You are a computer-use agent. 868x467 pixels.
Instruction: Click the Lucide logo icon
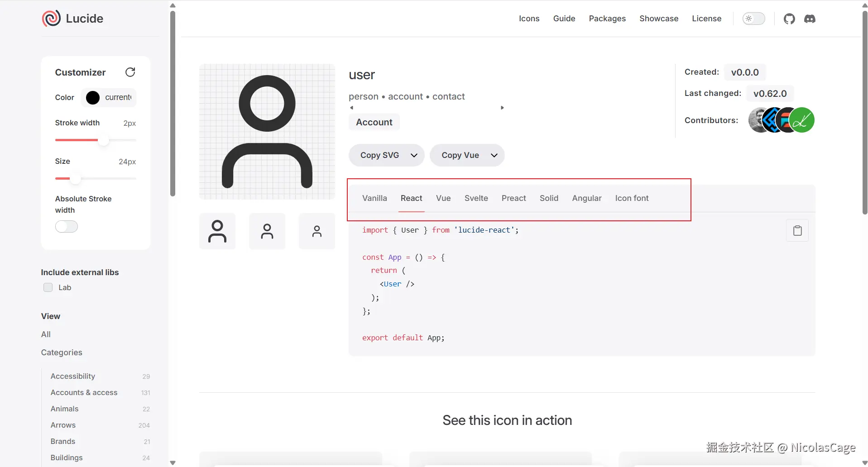(x=51, y=19)
